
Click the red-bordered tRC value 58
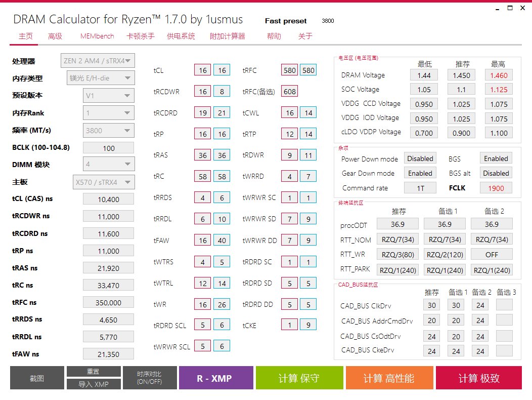click(x=203, y=176)
